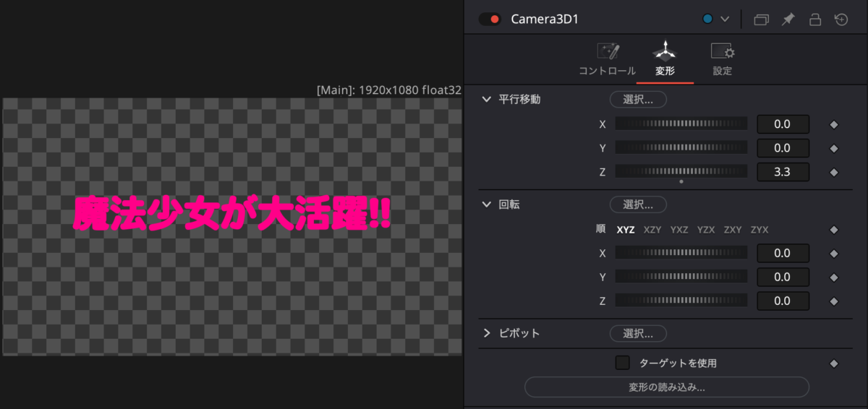Click keyframe diamond for 平行移動 X
This screenshot has height=409, width=868.
point(833,124)
